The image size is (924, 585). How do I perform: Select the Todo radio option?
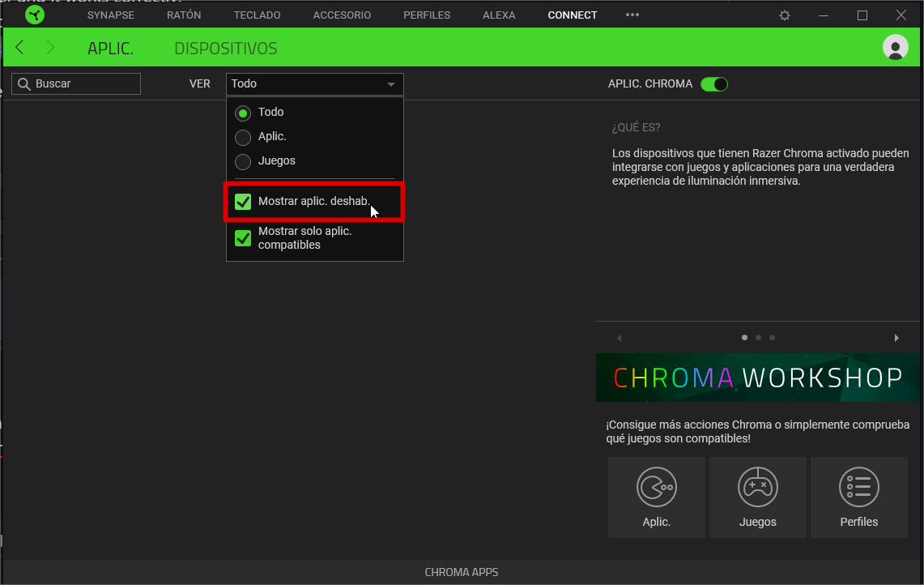click(x=243, y=113)
